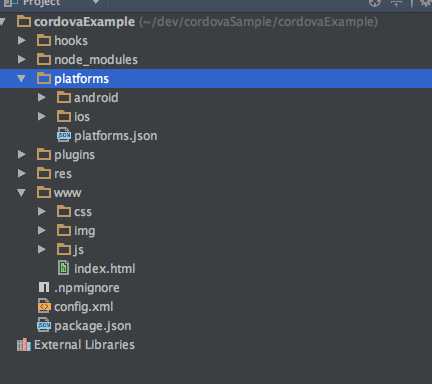Click the ios folder icon
This screenshot has width=432, height=384.
64,116
